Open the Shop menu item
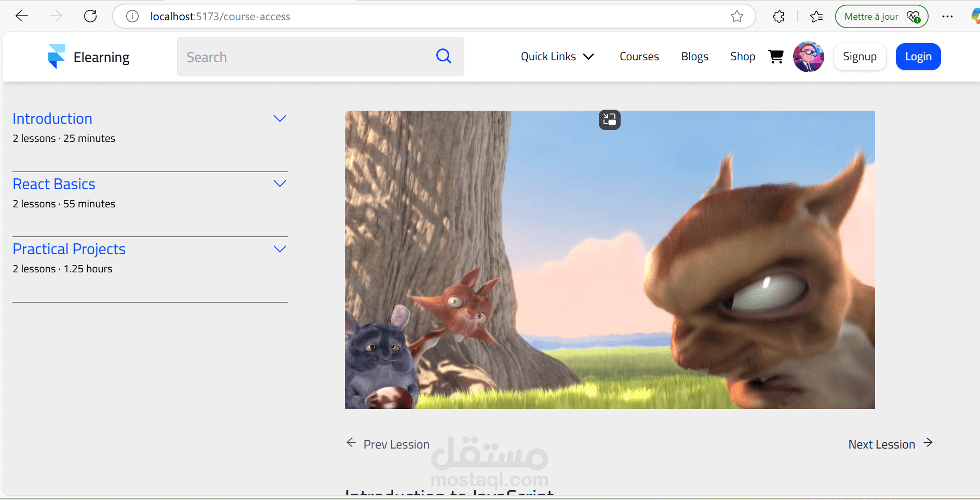This screenshot has height=500, width=980. (743, 56)
